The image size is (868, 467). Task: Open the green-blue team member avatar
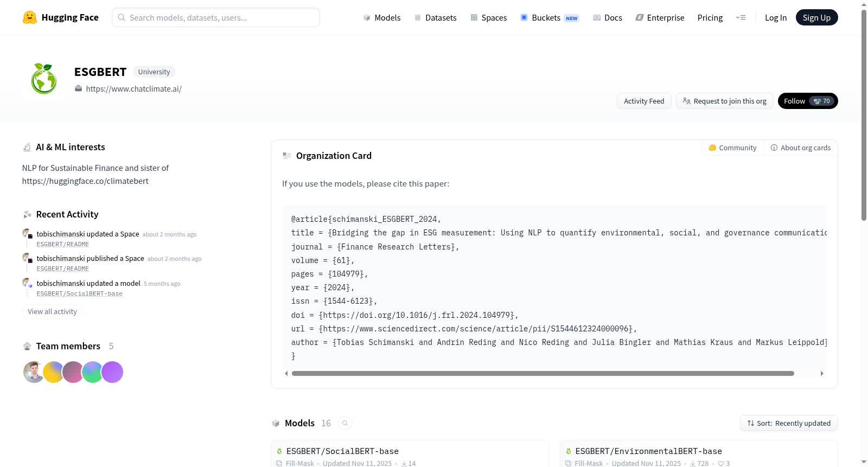[93, 372]
